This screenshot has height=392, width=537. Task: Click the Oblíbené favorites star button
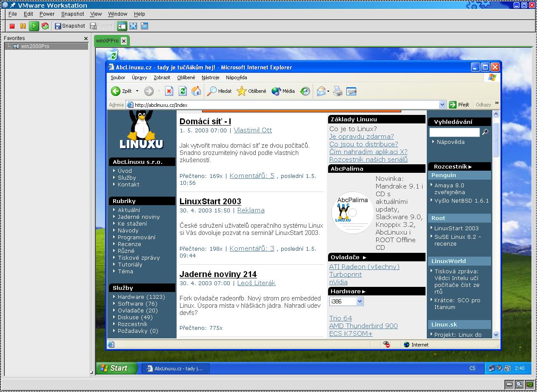251,91
